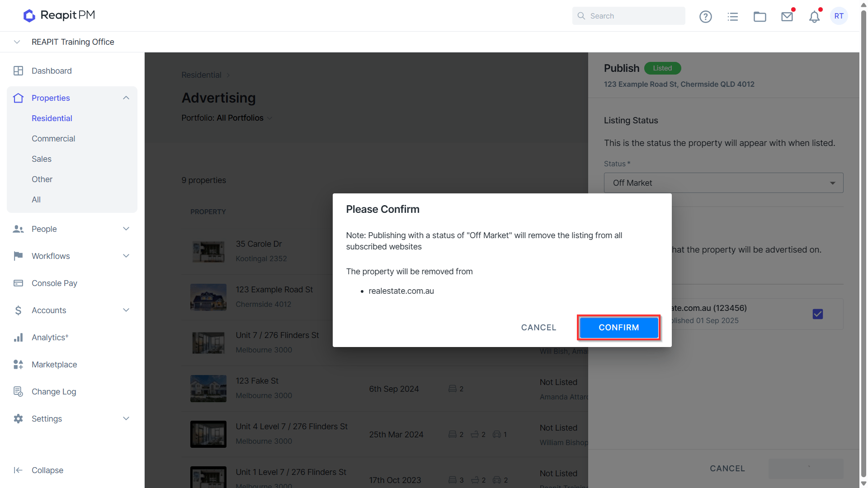
Task: Click the Reapit PM logo
Action: tap(59, 15)
